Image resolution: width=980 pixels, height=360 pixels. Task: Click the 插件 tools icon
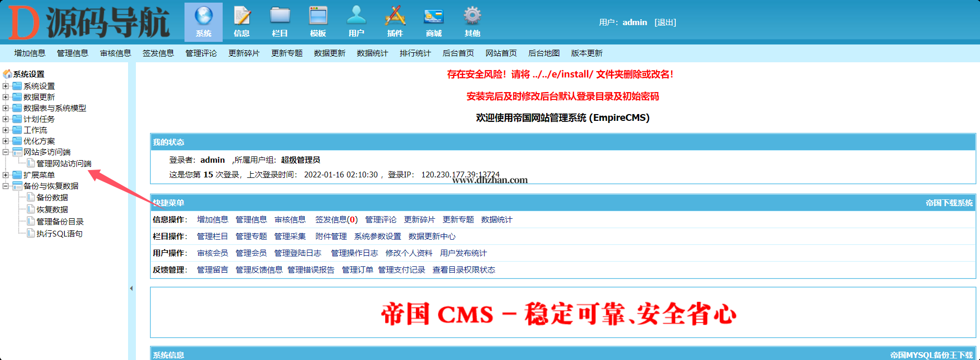pos(395,17)
